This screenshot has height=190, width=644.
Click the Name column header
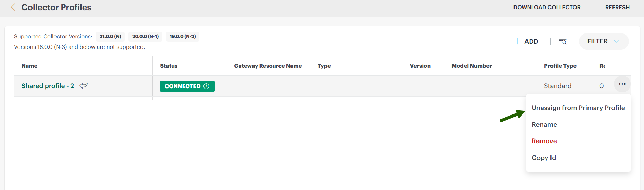pyautogui.click(x=29, y=66)
